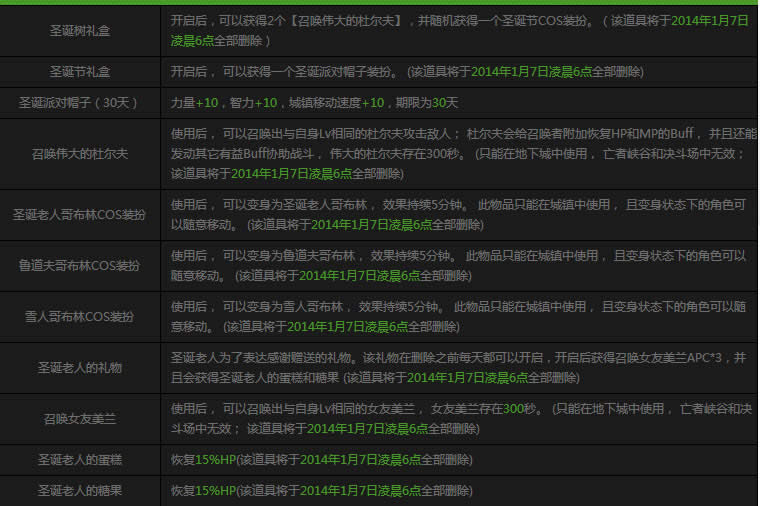Click the description 可以变身为雪人哥布林
This screenshot has width=760, height=506.
(x=458, y=316)
